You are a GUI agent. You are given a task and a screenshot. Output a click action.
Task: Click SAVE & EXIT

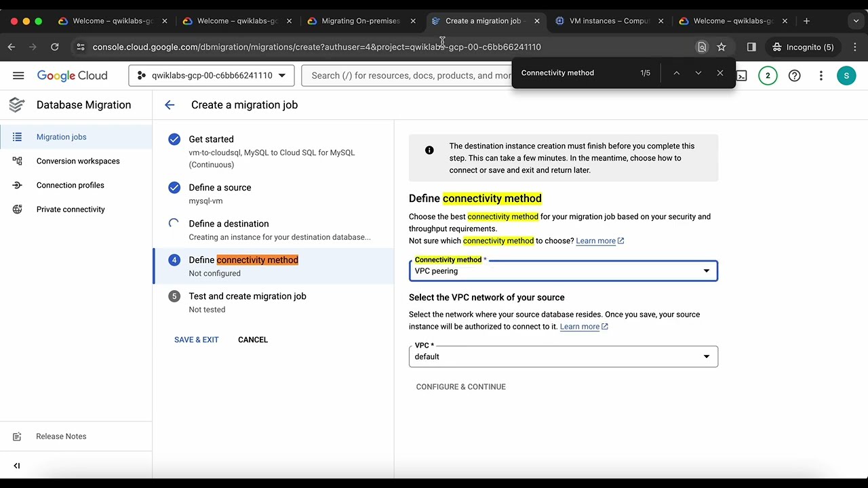click(197, 340)
